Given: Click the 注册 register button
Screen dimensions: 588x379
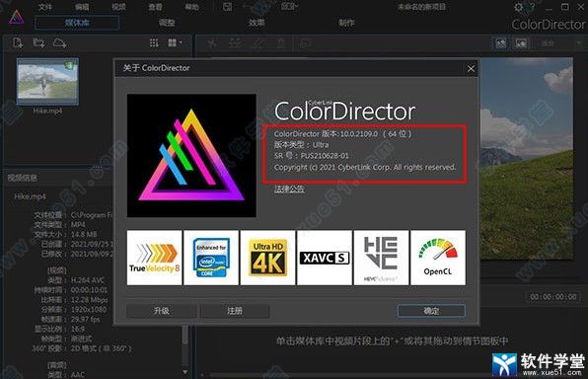Looking at the screenshot, I should pos(235,311).
